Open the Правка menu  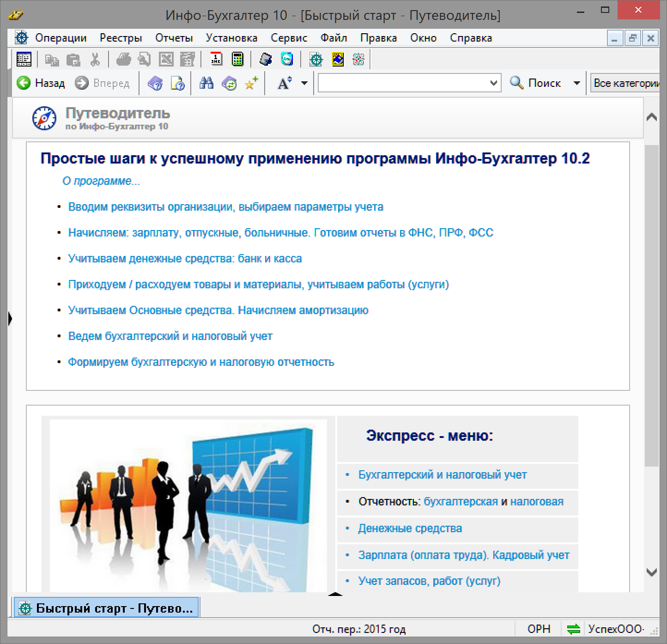point(379,38)
